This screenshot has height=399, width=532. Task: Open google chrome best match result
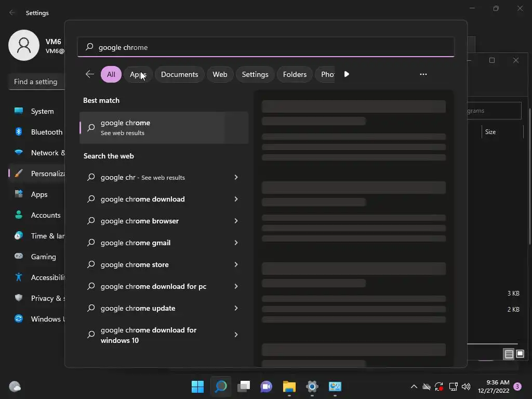(x=164, y=128)
